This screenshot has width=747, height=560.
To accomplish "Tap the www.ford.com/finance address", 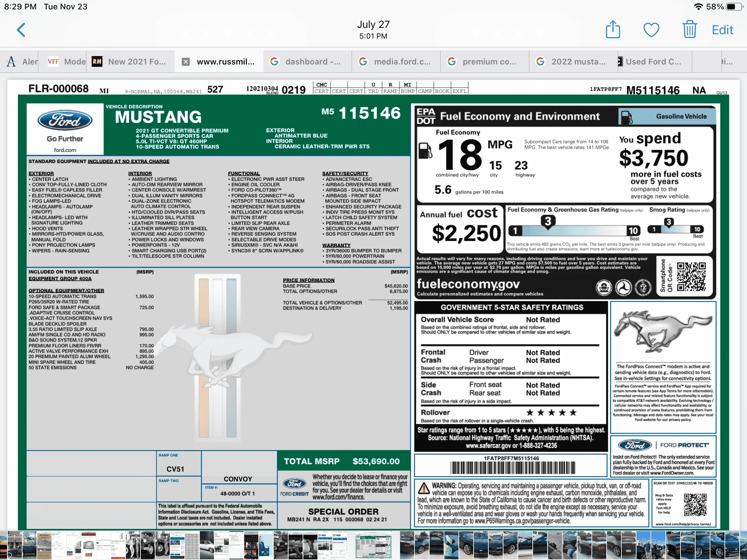I will (x=338, y=497).
